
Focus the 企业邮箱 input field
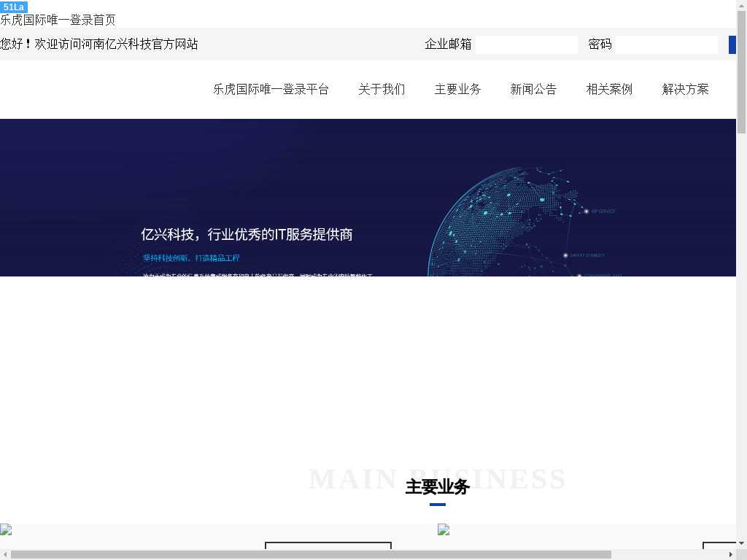point(527,44)
